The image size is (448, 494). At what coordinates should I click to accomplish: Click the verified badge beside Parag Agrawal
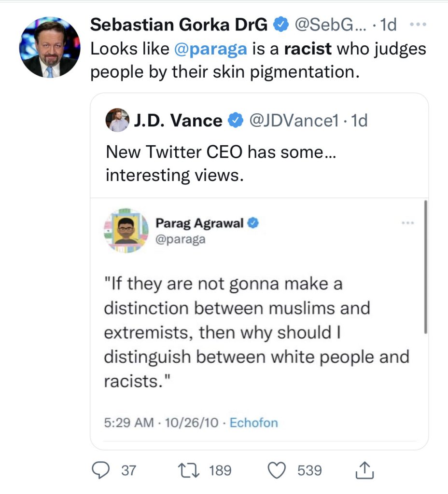[253, 223]
